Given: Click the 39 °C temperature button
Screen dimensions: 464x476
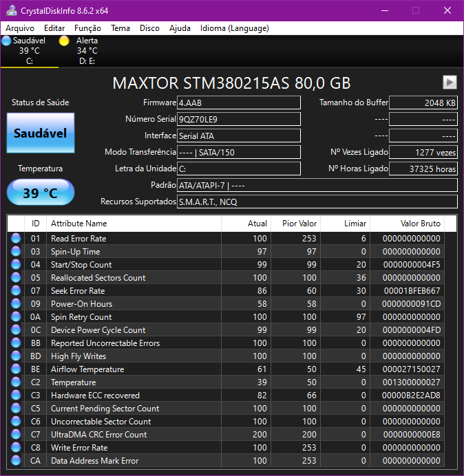Looking at the screenshot, I should pyautogui.click(x=41, y=193).
